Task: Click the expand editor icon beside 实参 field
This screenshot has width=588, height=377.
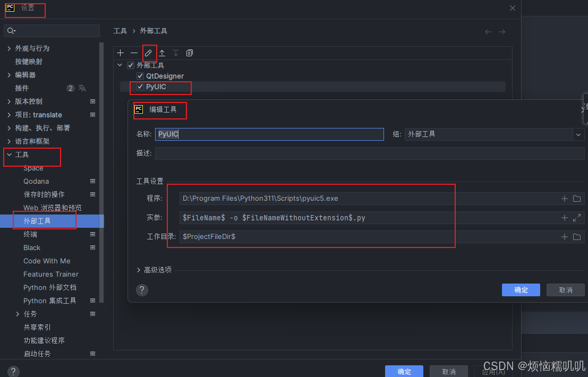Action: click(x=577, y=217)
